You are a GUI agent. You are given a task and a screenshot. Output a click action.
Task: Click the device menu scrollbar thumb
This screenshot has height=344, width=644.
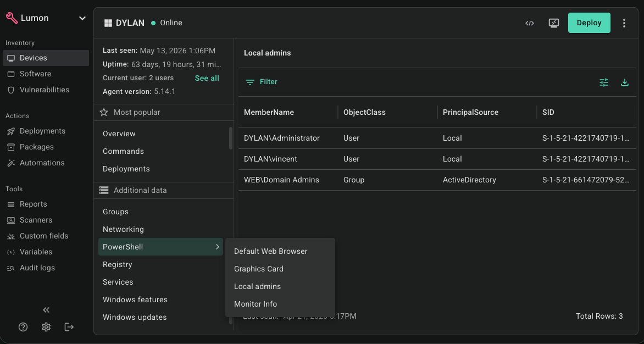click(230, 138)
